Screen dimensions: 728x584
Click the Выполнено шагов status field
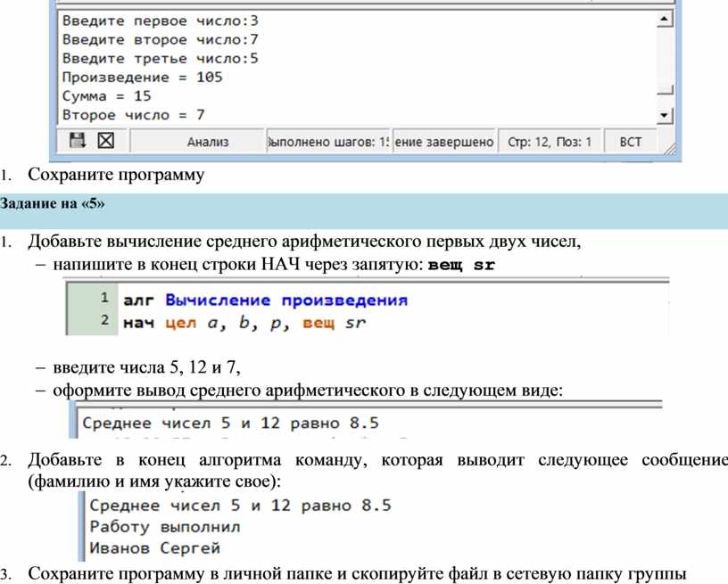(x=328, y=142)
